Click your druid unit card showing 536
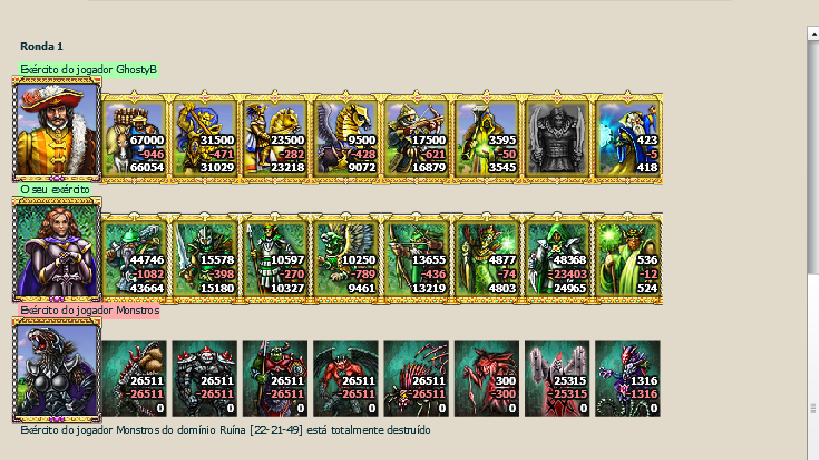Viewport: 819px width, 460px height. coord(628,258)
